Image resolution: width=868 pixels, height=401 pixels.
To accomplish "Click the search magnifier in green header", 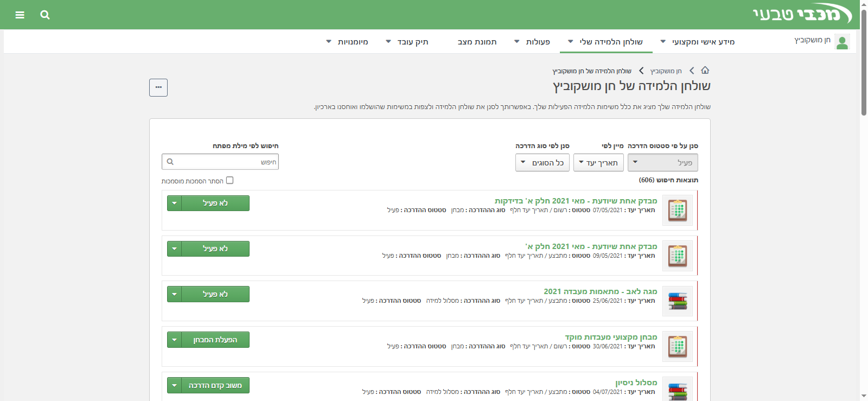I will [45, 15].
